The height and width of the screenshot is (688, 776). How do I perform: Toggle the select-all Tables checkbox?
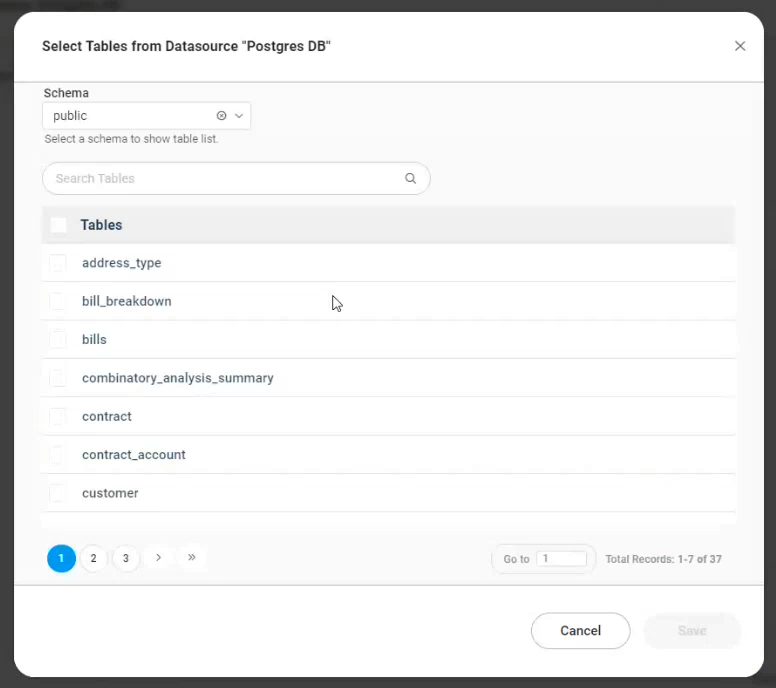[x=59, y=225]
